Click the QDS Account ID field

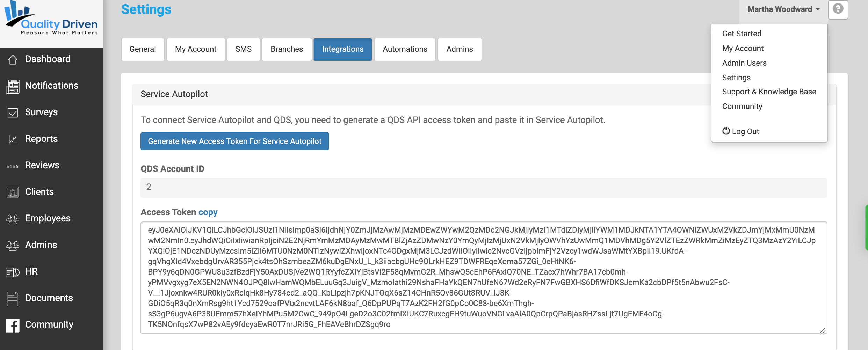(484, 188)
